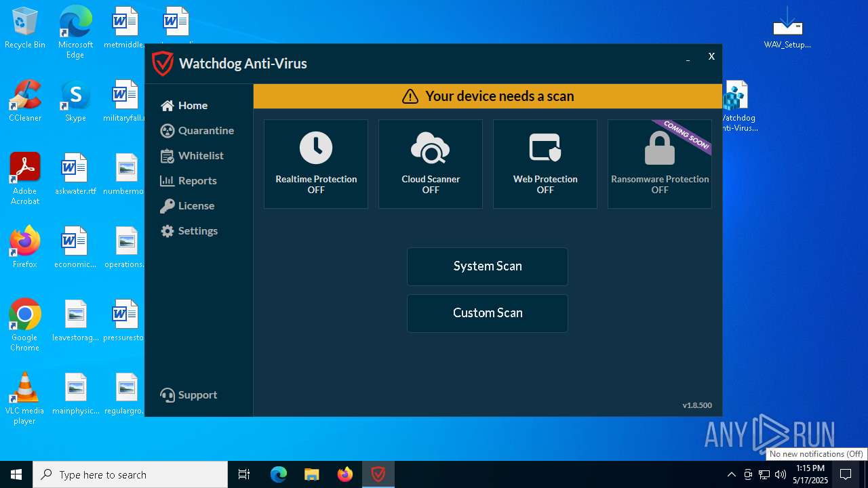Open Firefox from the taskbar

pyautogui.click(x=345, y=474)
